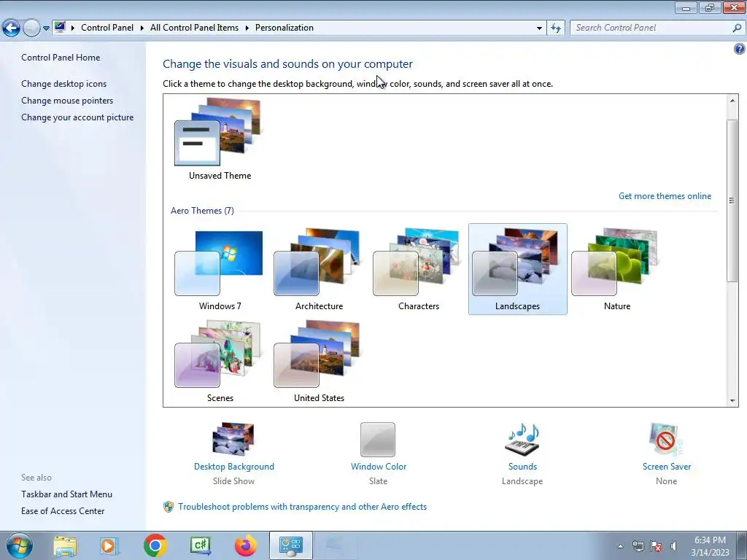Expand chevron after Control Panel breadcrumb
Screen dimensions: 747x560
coord(142,28)
